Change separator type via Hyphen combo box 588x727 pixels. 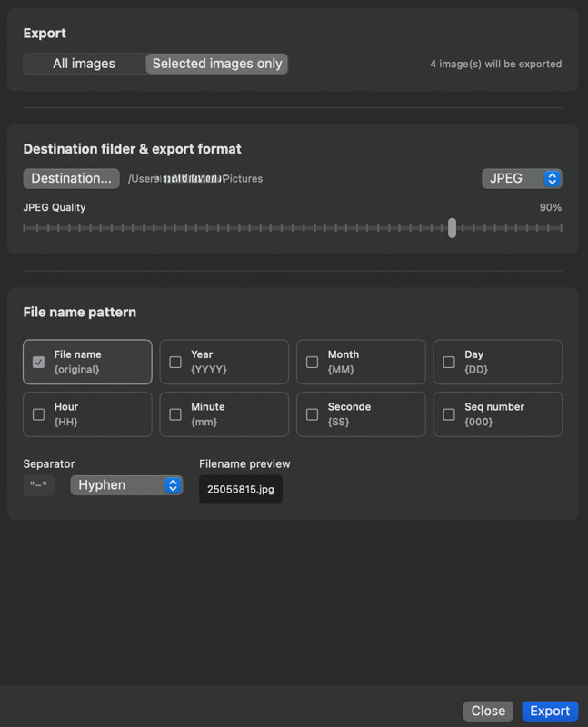click(x=125, y=484)
